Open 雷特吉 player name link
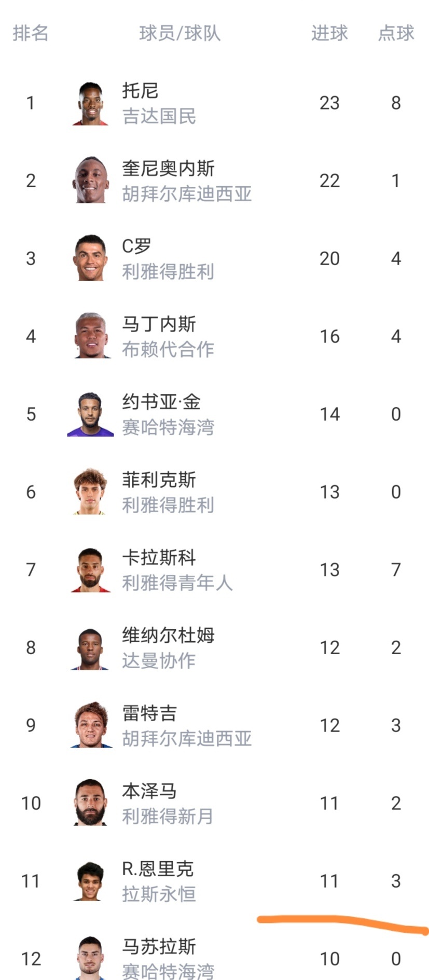 pos(149,713)
